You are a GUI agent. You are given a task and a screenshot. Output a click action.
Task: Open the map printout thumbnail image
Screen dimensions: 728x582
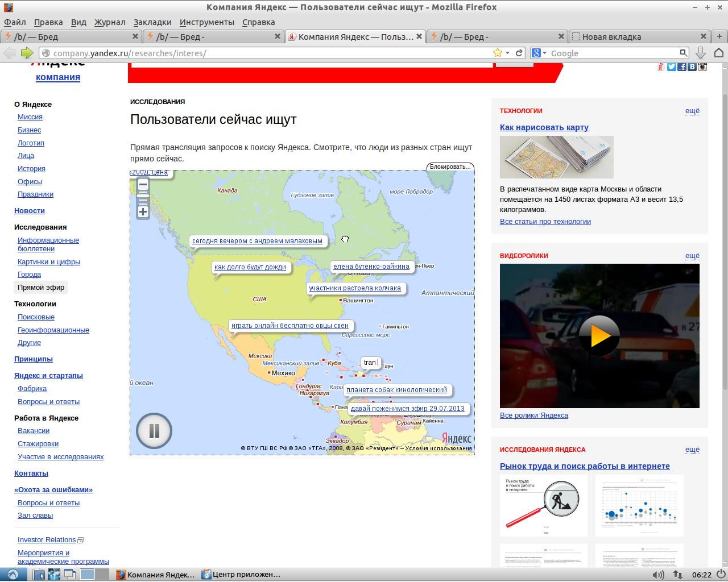557,157
